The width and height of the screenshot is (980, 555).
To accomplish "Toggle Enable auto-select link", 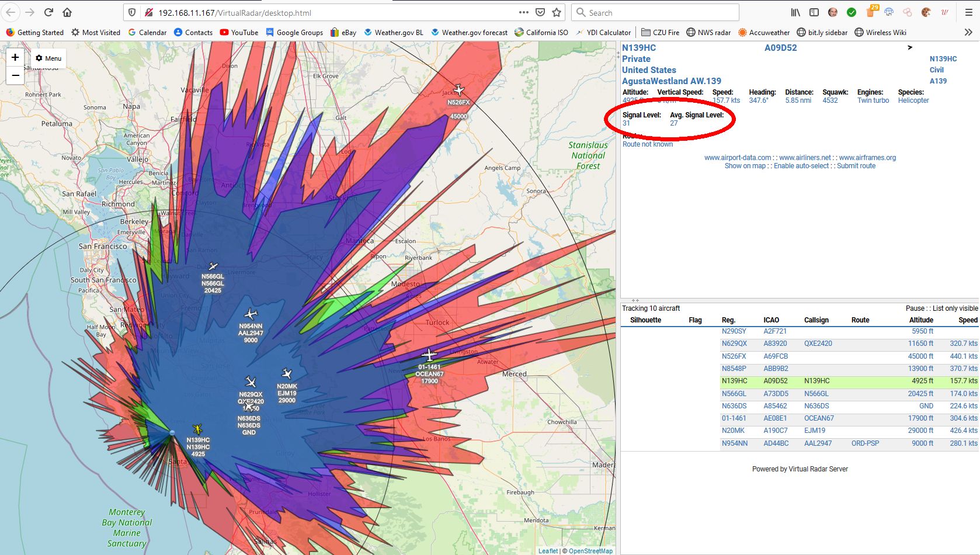I will (801, 166).
